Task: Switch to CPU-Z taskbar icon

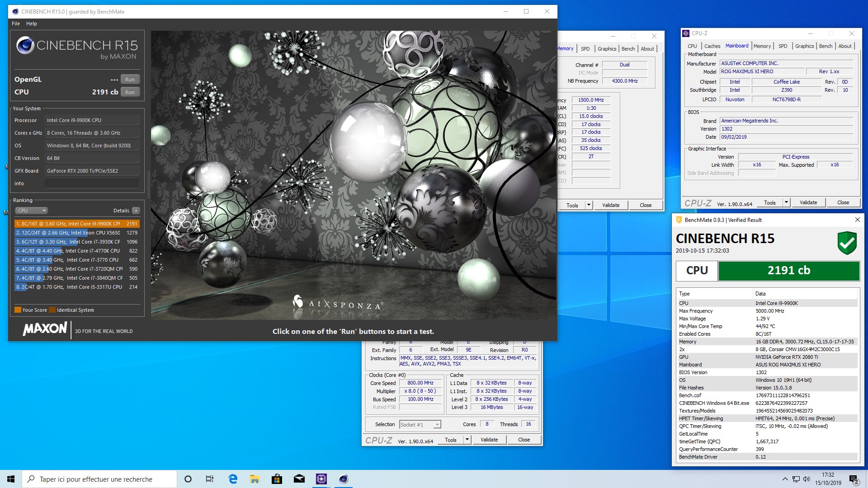Action: 321,479
